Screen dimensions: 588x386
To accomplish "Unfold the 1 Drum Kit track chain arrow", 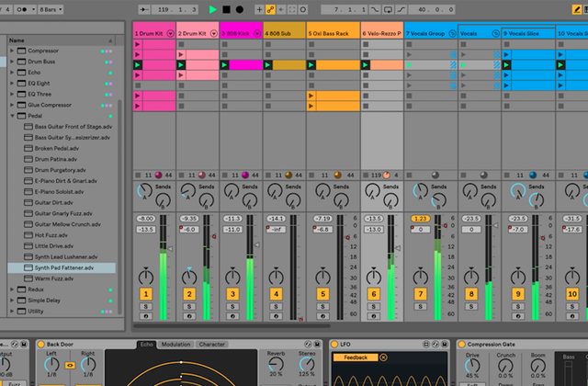I will 170,33.
